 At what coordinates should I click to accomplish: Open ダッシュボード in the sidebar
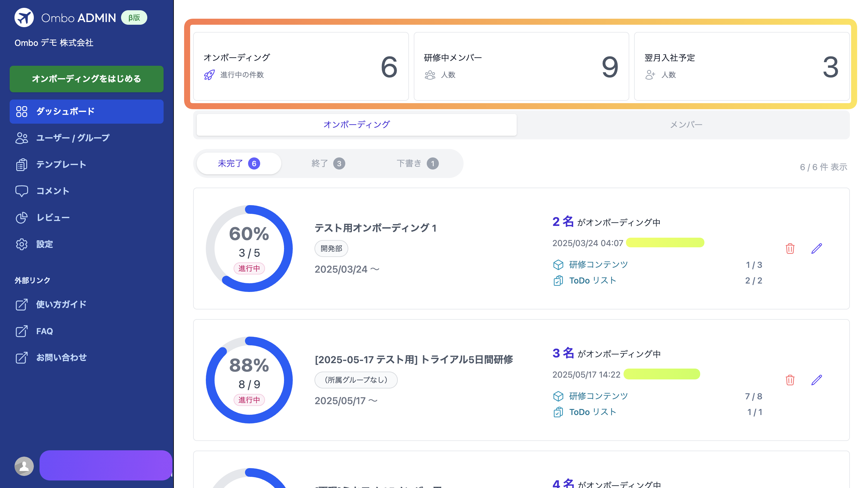pos(87,112)
